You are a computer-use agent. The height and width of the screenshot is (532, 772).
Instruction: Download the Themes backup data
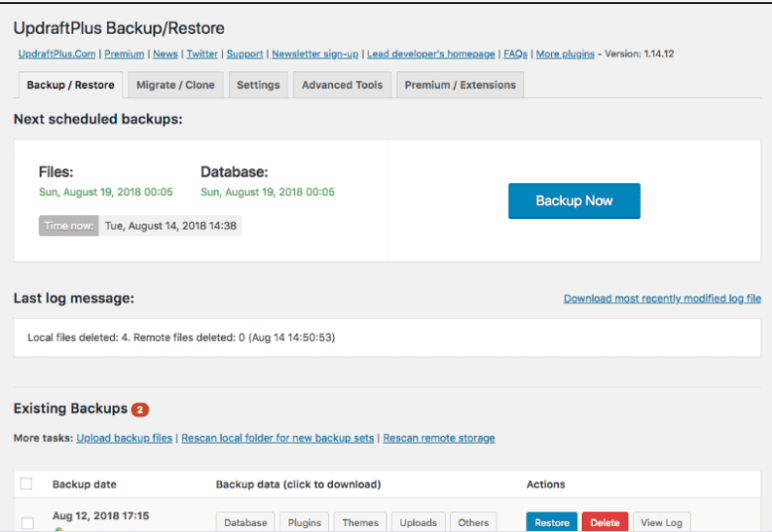tap(361, 522)
